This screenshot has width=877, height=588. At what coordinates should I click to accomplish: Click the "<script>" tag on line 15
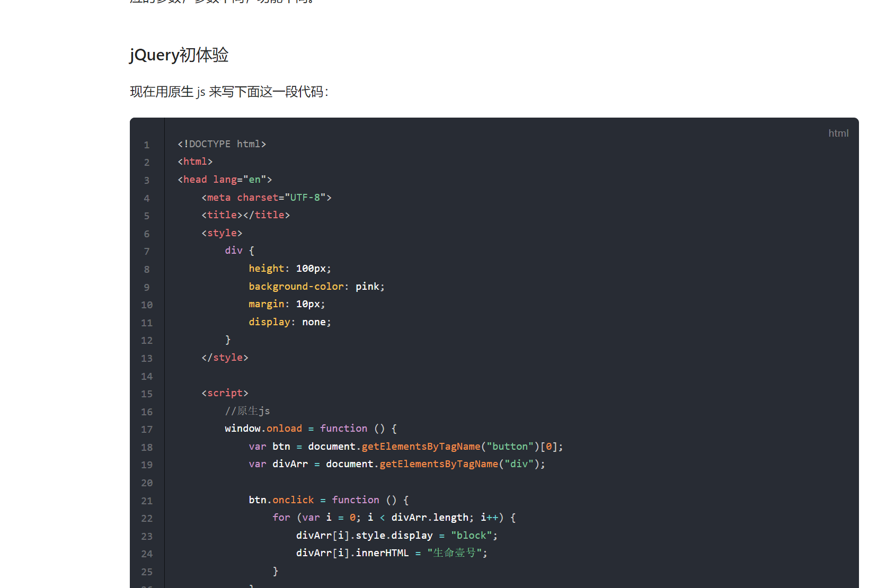pyautogui.click(x=225, y=393)
